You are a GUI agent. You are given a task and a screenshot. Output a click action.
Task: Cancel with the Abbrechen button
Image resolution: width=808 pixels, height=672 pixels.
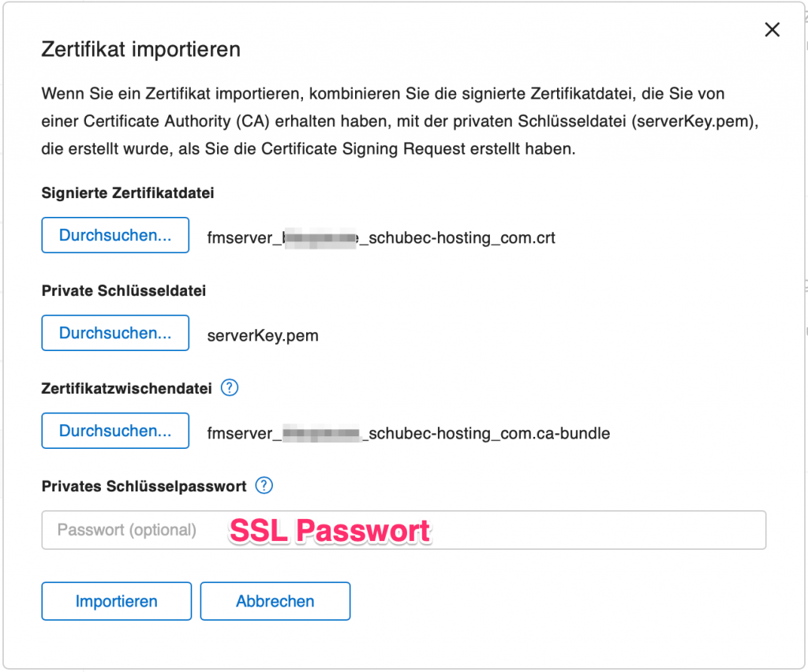click(275, 601)
